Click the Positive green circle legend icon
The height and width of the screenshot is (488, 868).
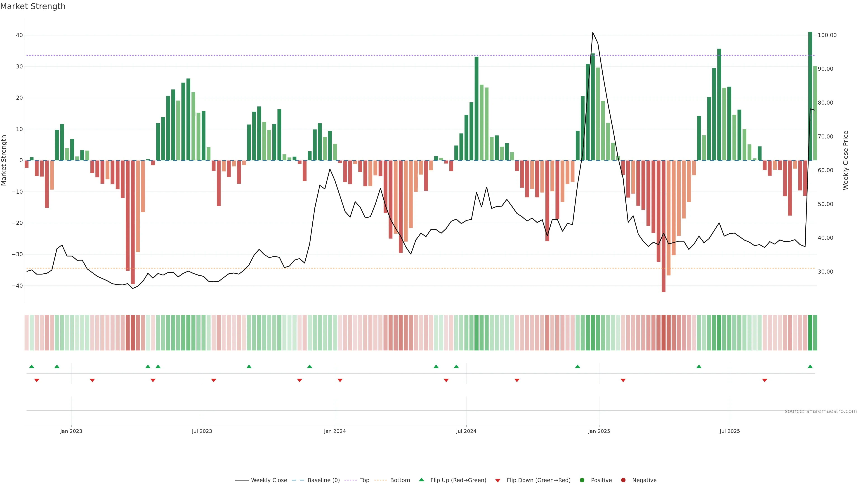[x=582, y=480]
